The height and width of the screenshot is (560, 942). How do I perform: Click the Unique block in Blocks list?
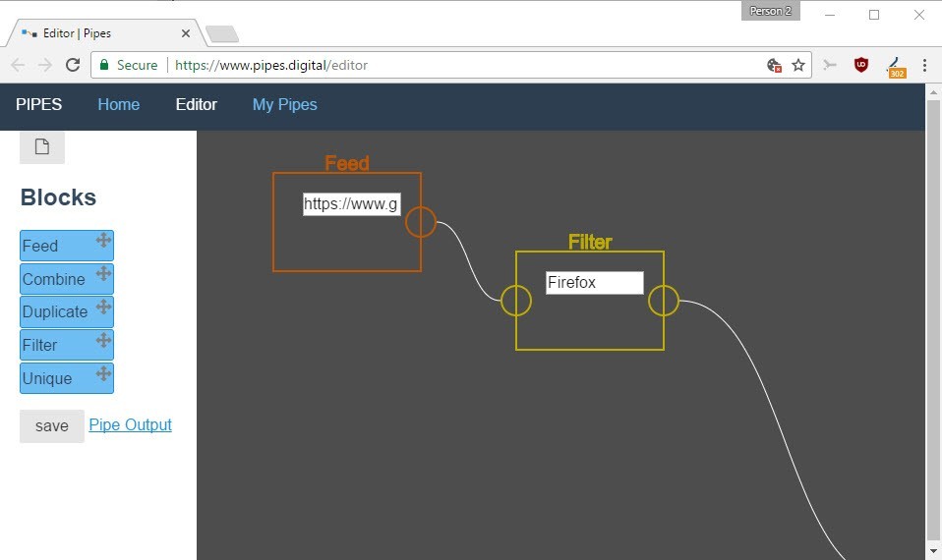pyautogui.click(x=67, y=378)
